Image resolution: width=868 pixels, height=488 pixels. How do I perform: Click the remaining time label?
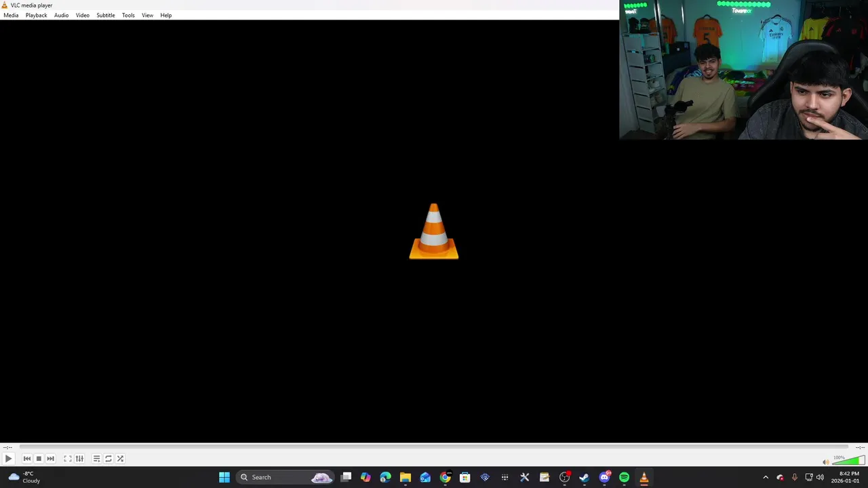point(860,447)
